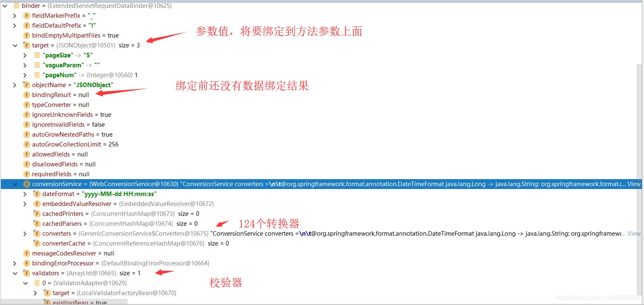644x305 pixels.
Task: Select the converterCache ConcurrentReferenceHashMap row
Action: [322, 244]
